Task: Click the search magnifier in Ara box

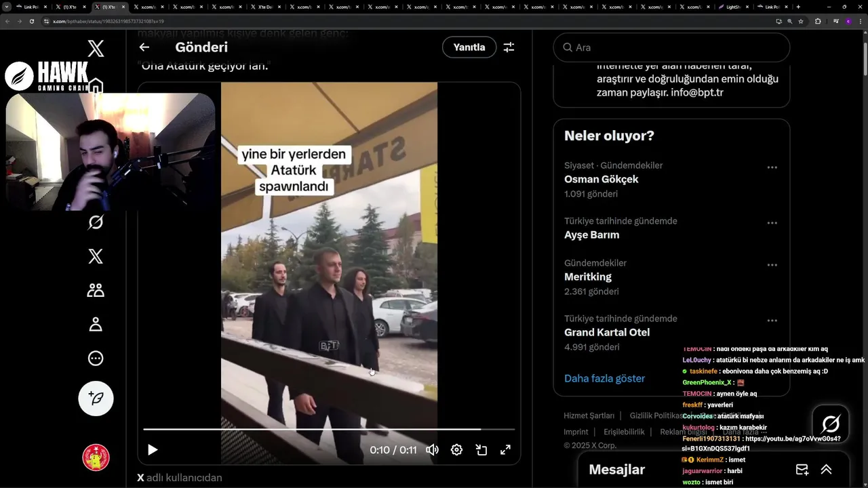Action: coord(567,47)
